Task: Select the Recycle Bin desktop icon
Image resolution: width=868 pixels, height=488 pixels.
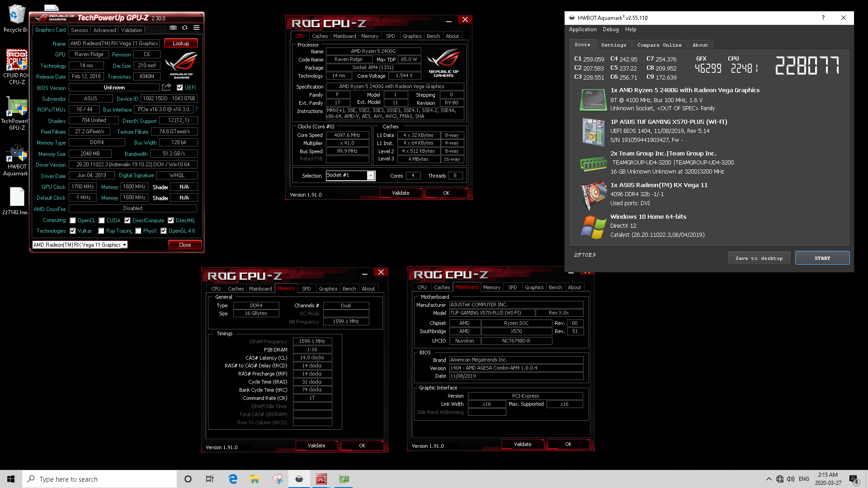Action: click(x=16, y=19)
